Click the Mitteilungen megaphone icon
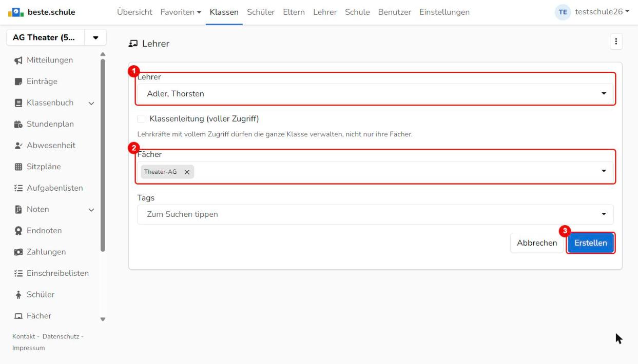The width and height of the screenshot is (638, 364). point(18,60)
